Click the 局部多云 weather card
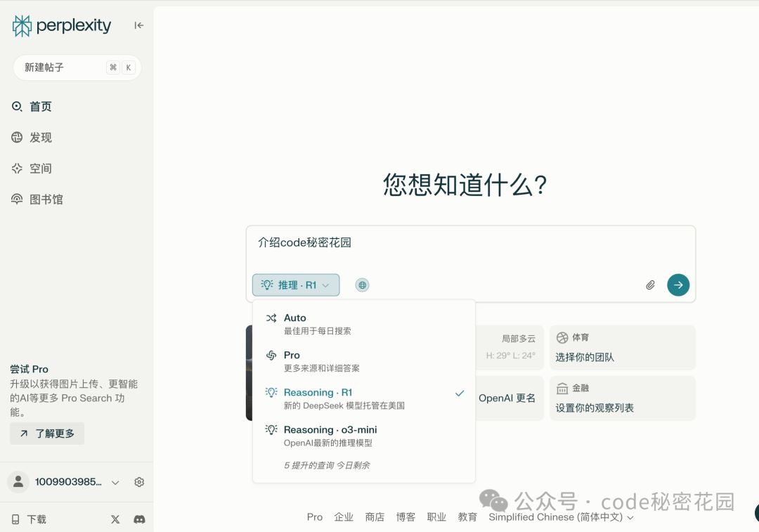Screen dimensions: 759x532 (510, 348)
